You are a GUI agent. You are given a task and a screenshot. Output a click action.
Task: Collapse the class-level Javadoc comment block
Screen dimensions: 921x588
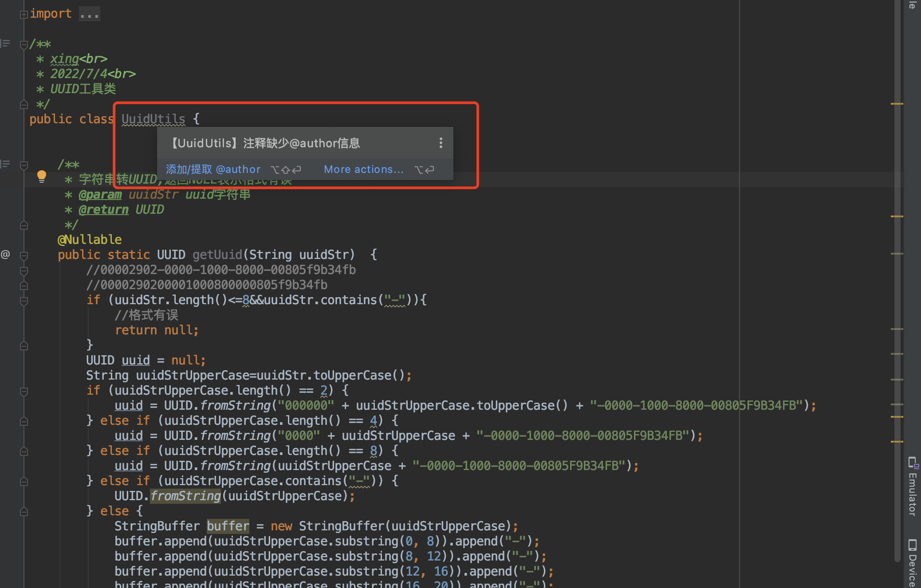click(24, 44)
